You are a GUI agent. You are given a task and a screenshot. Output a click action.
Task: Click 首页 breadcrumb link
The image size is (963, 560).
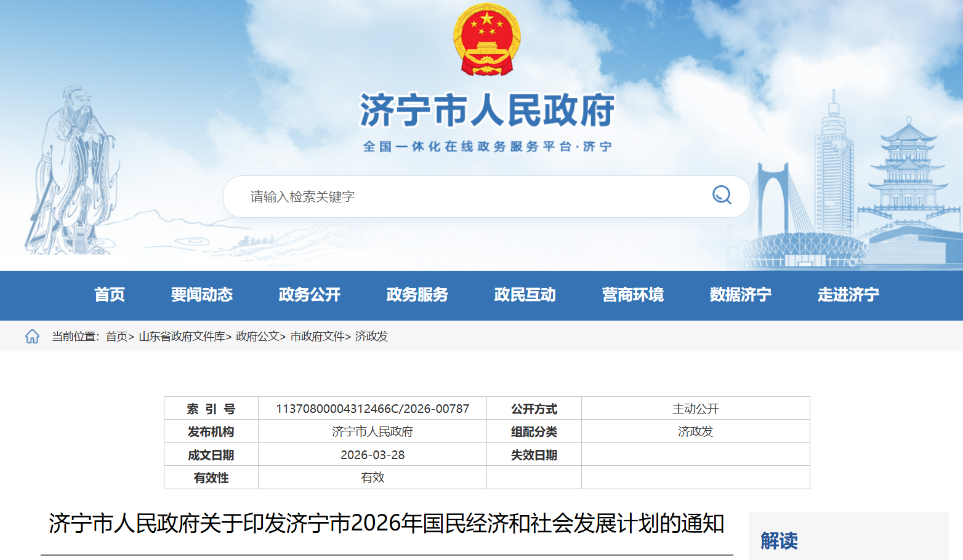pyautogui.click(x=116, y=337)
